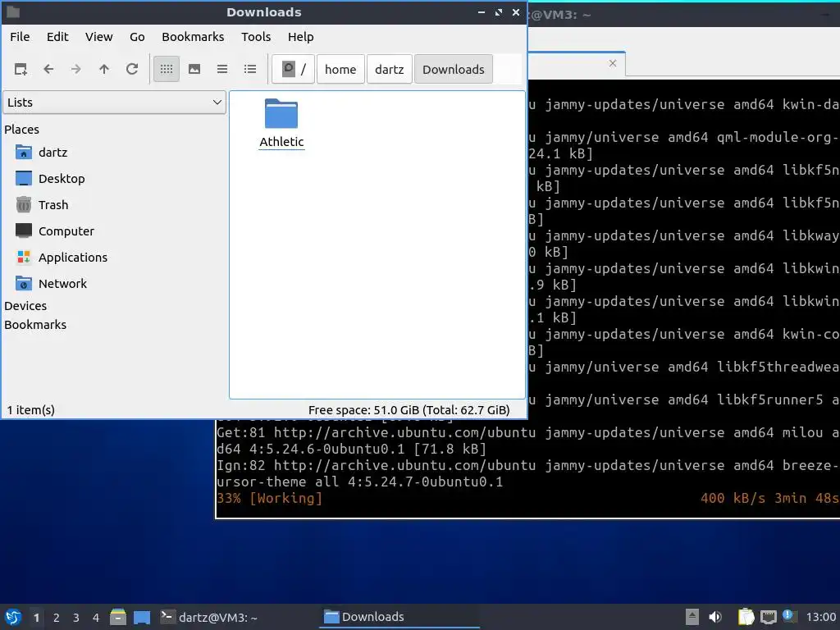Open the Go menu

(x=137, y=37)
